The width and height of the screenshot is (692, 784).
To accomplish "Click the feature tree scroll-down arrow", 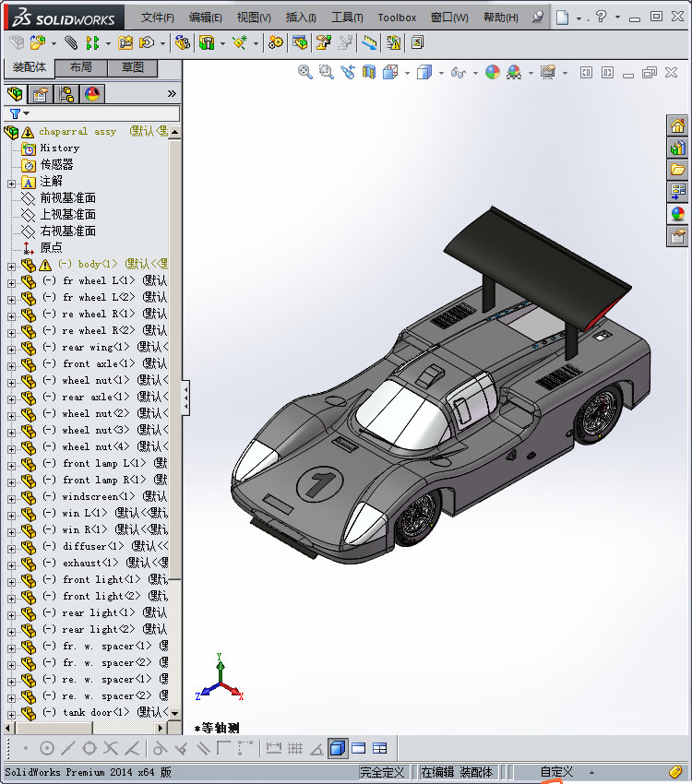I will [174, 714].
